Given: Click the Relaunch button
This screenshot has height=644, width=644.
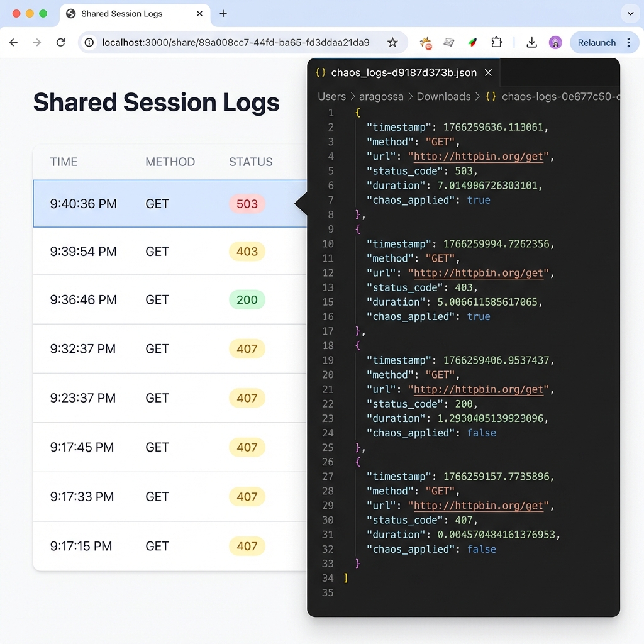Looking at the screenshot, I should pyautogui.click(x=596, y=43).
